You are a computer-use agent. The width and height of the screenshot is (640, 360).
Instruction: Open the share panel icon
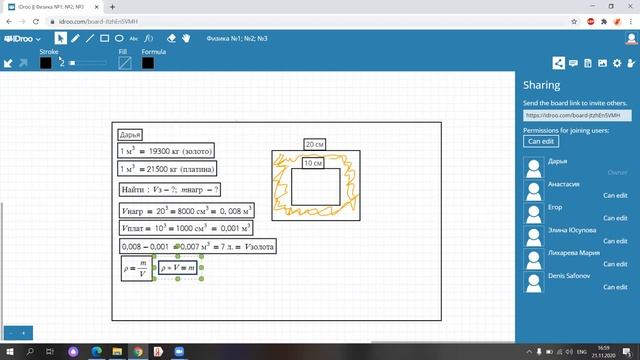558,63
